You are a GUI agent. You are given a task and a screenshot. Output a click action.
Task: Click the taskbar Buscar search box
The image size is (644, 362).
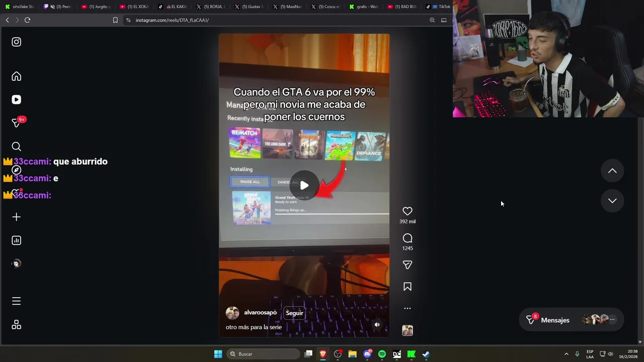click(263, 354)
